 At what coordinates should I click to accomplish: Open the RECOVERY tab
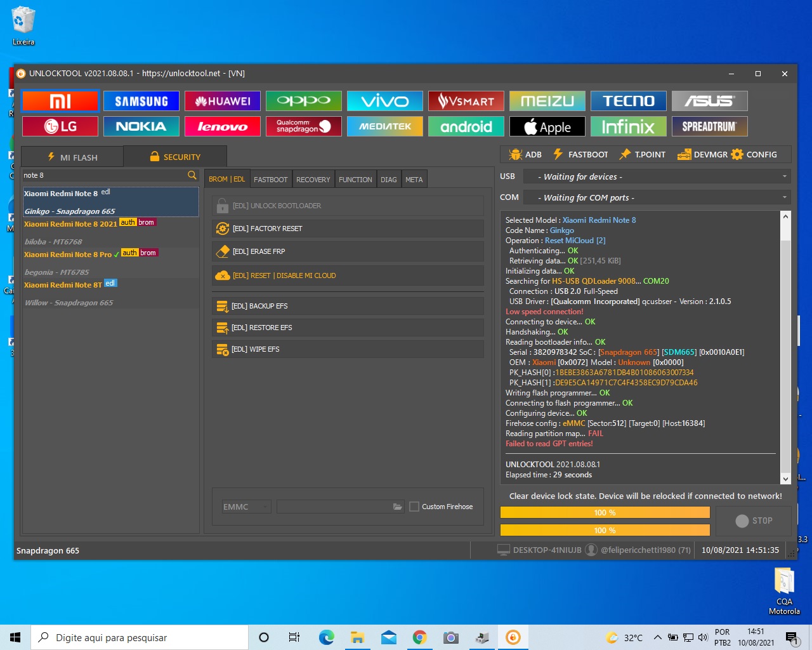(x=313, y=180)
